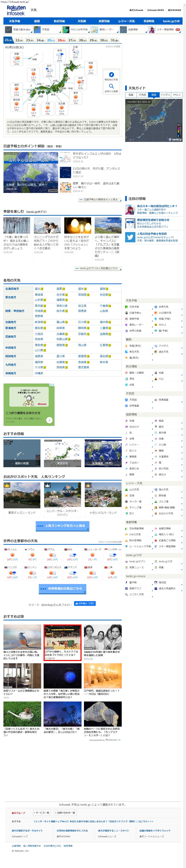
Task: Click 人気ランキングをもっと見る button
Action: click(x=62, y=526)
